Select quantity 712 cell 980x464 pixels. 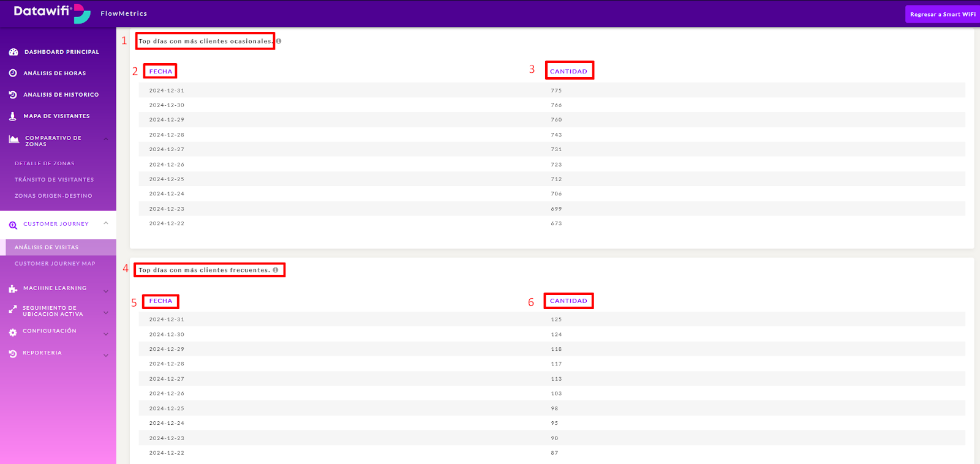point(556,179)
